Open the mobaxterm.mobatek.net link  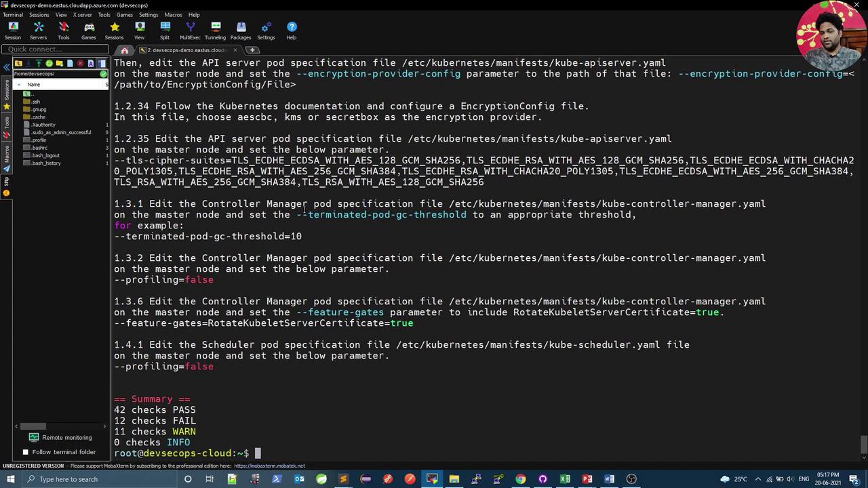pos(269,466)
